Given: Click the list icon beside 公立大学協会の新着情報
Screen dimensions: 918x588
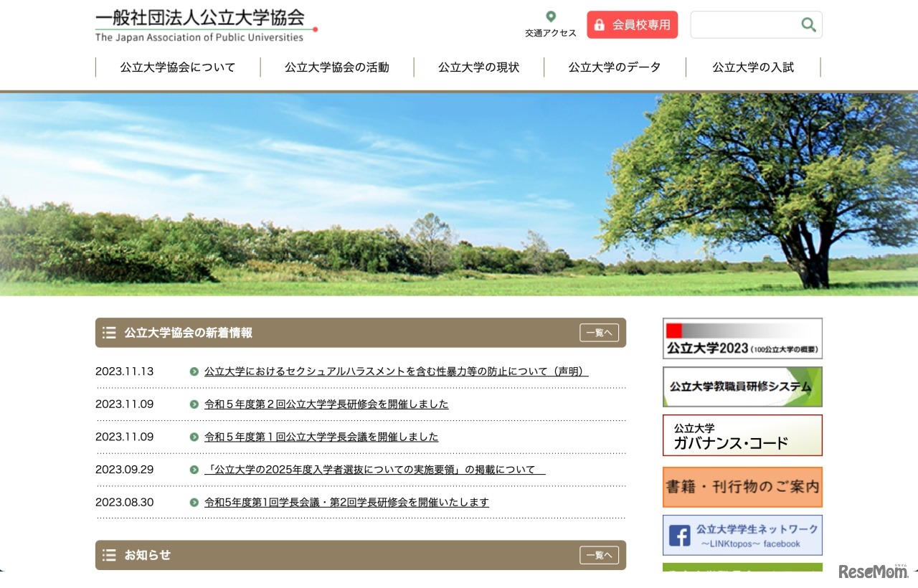Looking at the screenshot, I should [109, 332].
